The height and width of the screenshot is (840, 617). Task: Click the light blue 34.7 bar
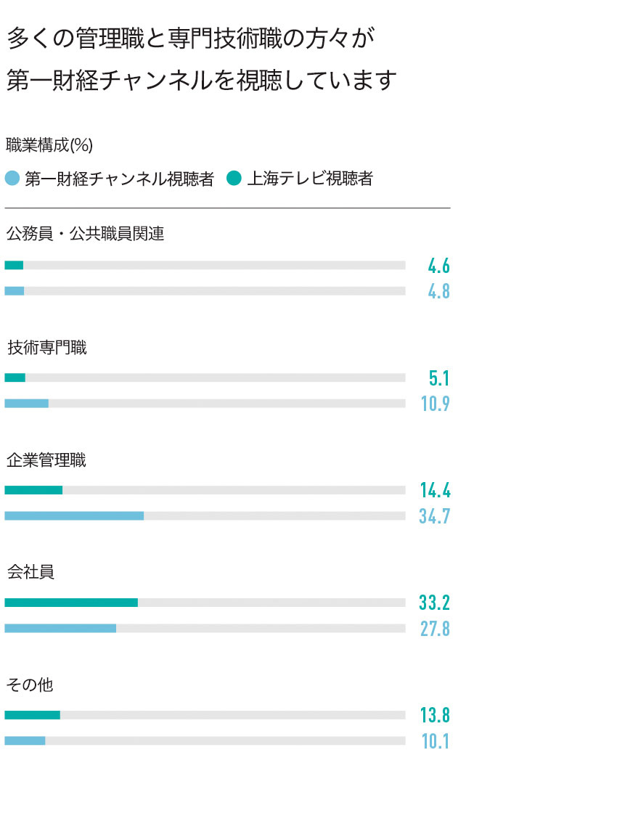point(75,516)
